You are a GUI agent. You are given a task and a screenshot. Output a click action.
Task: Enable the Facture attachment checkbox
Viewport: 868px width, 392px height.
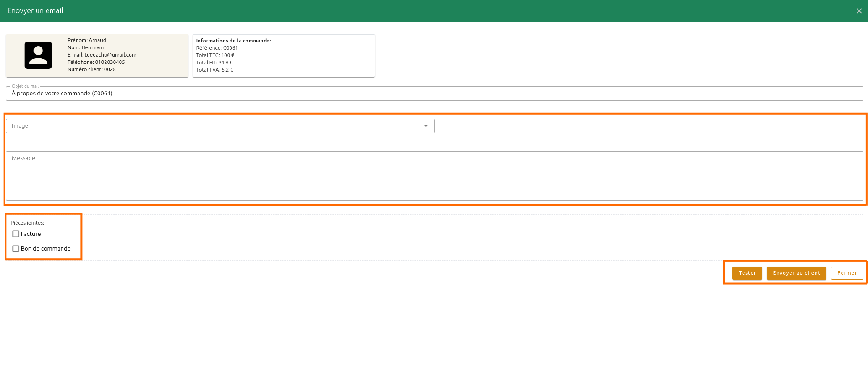point(16,234)
